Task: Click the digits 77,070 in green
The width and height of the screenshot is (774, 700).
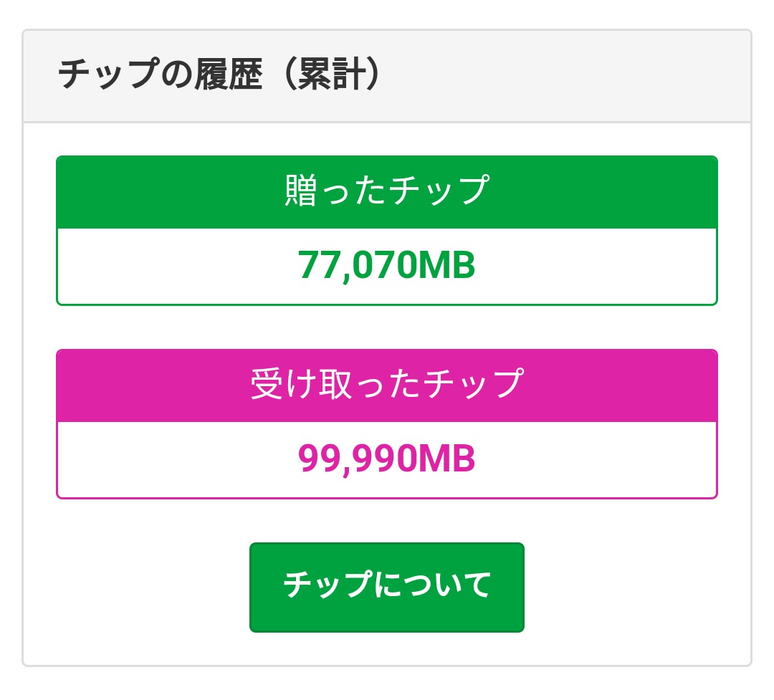Action: (x=357, y=266)
